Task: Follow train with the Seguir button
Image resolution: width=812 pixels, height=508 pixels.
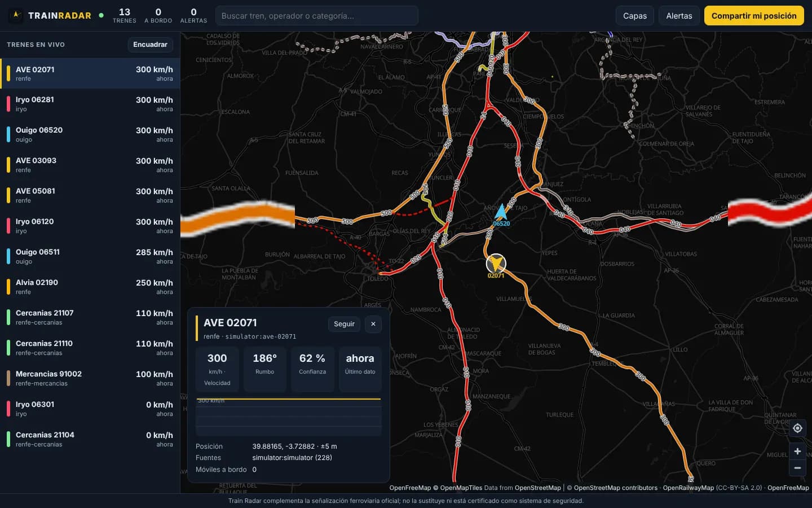Action: [x=344, y=324]
